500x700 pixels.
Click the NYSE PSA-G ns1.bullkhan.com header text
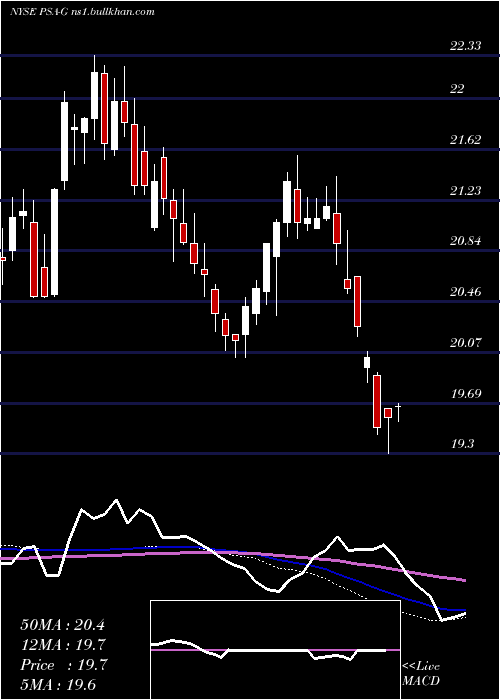pos(82,11)
